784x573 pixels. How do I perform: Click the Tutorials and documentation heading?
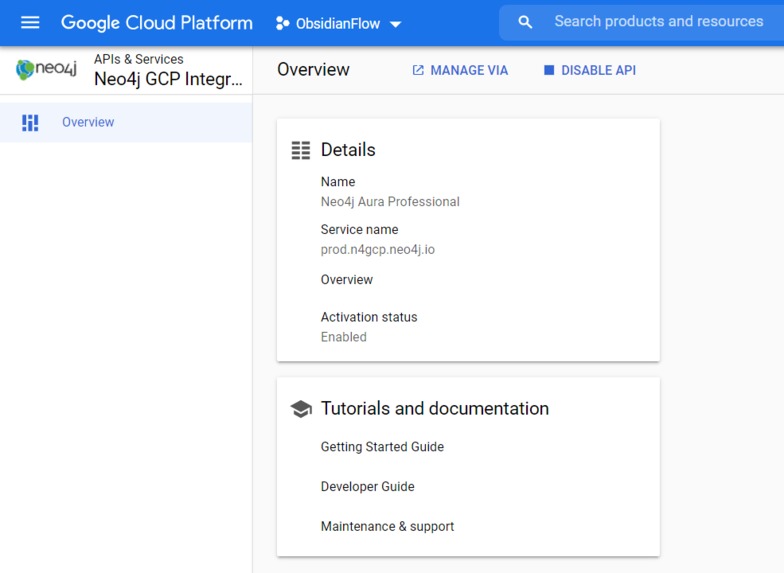[434, 408]
